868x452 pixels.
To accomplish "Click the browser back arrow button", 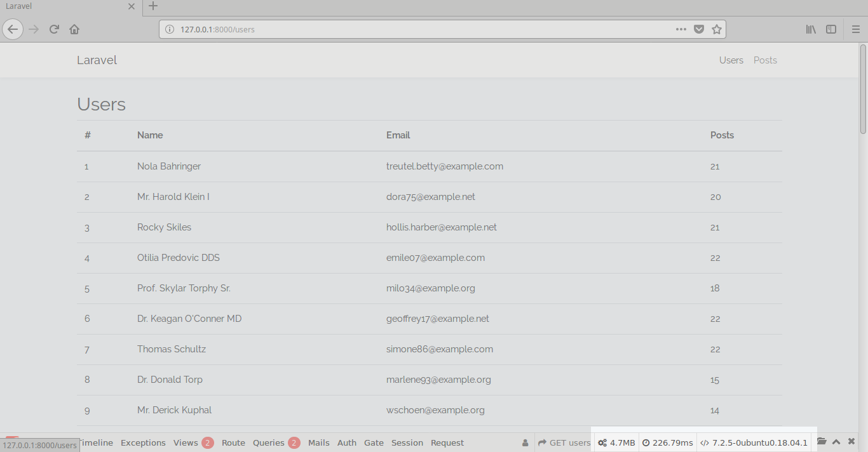I will tap(13, 29).
